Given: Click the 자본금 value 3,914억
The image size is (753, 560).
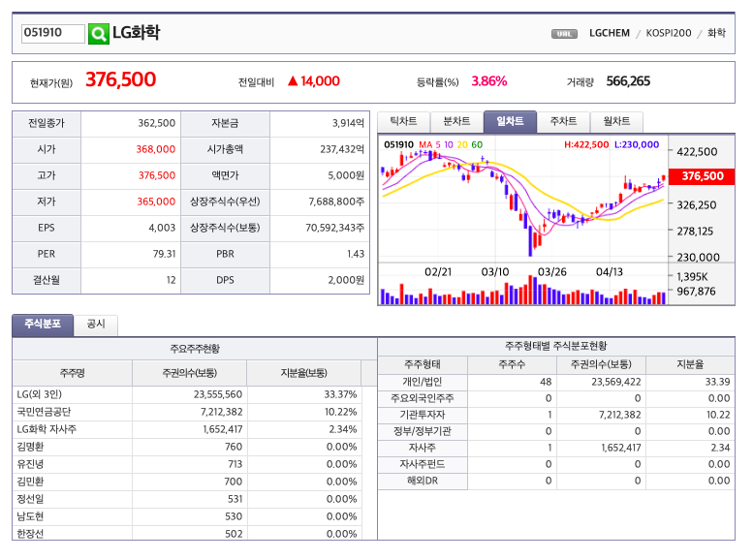Looking at the screenshot, I should pyautogui.click(x=349, y=123).
